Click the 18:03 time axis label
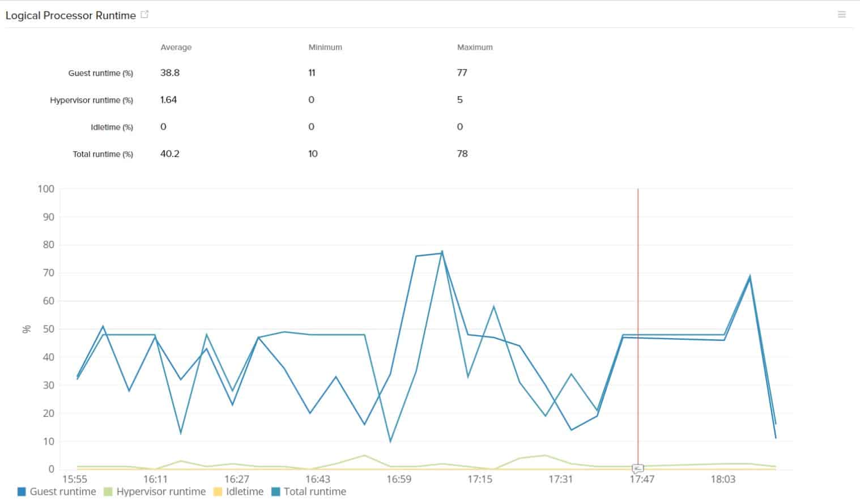 723,479
